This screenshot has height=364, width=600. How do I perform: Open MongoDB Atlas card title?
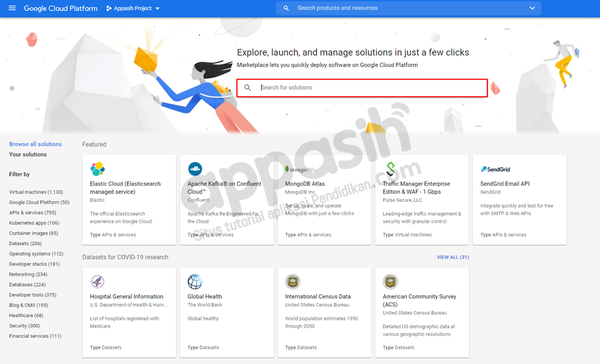point(305,184)
